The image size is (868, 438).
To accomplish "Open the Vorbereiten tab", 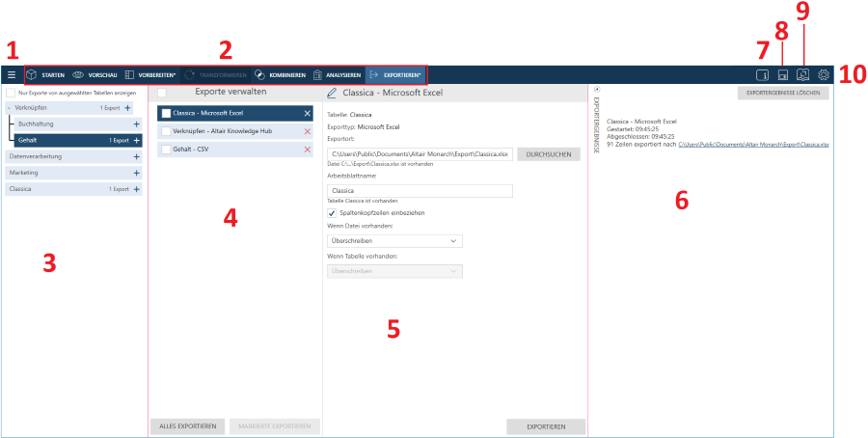I will click(x=149, y=74).
